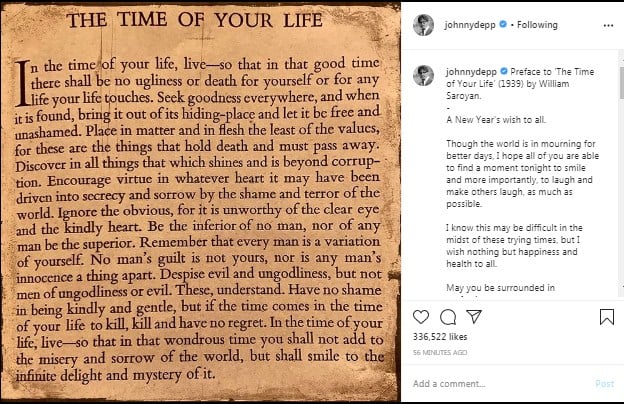
Task: Click the 56 minutes ago timestamp
Action: [x=441, y=354]
